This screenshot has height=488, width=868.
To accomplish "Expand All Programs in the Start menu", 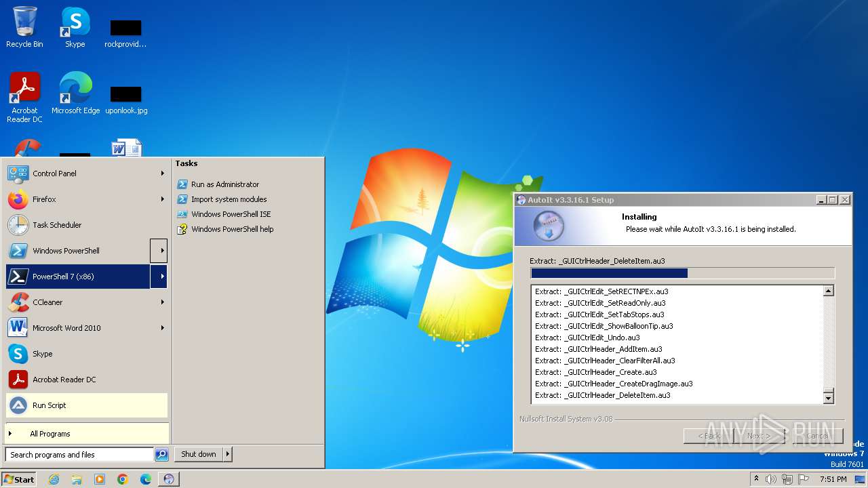I will tap(87, 434).
